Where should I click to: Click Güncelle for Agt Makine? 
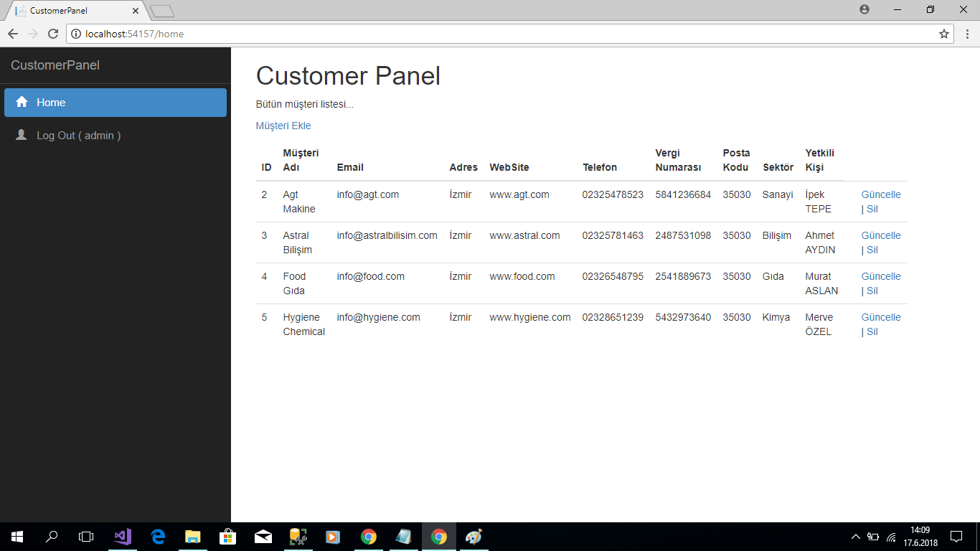880,194
